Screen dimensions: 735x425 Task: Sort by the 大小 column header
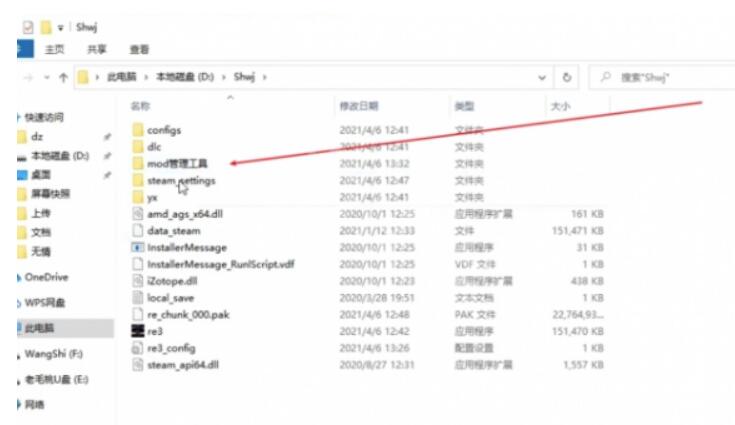coord(560,106)
